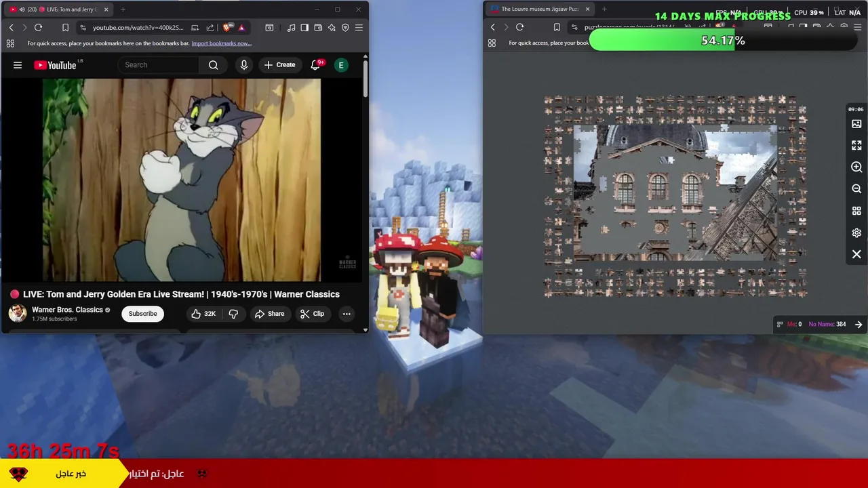Open the Warner Bros. Classics channel avatar
The height and width of the screenshot is (488, 868).
(x=18, y=313)
